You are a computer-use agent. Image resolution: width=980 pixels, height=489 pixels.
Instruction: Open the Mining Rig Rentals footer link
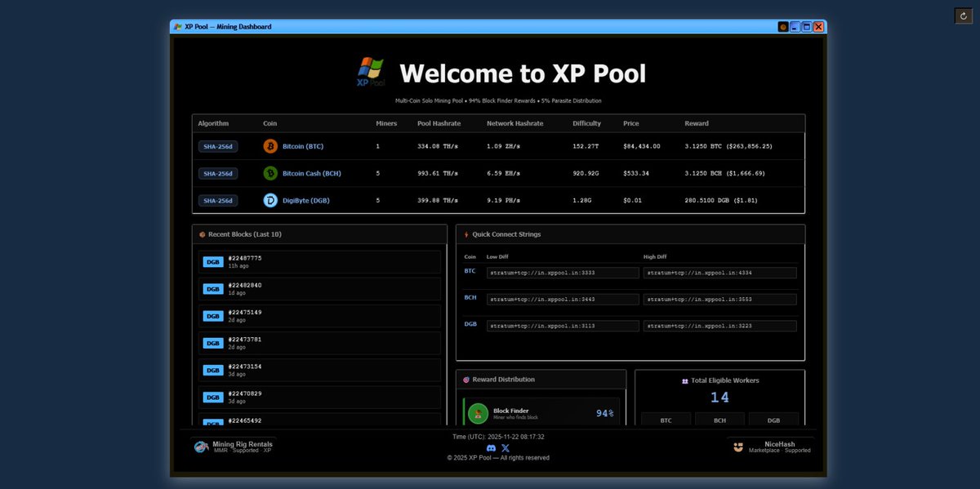click(x=234, y=447)
